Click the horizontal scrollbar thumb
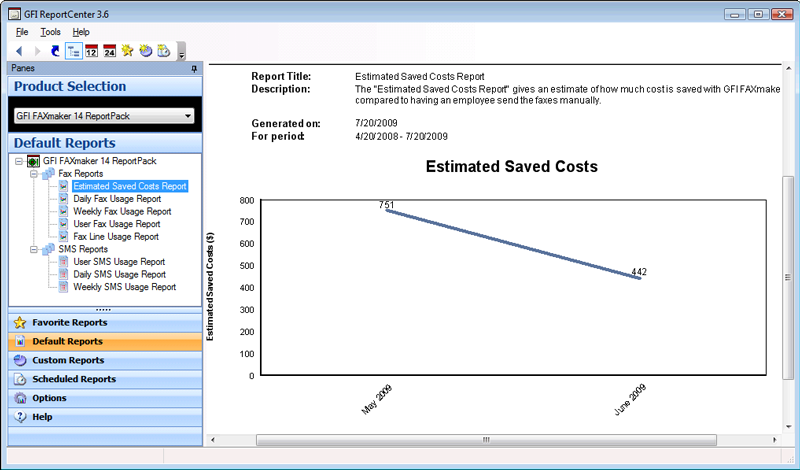The image size is (800, 470). point(486,440)
